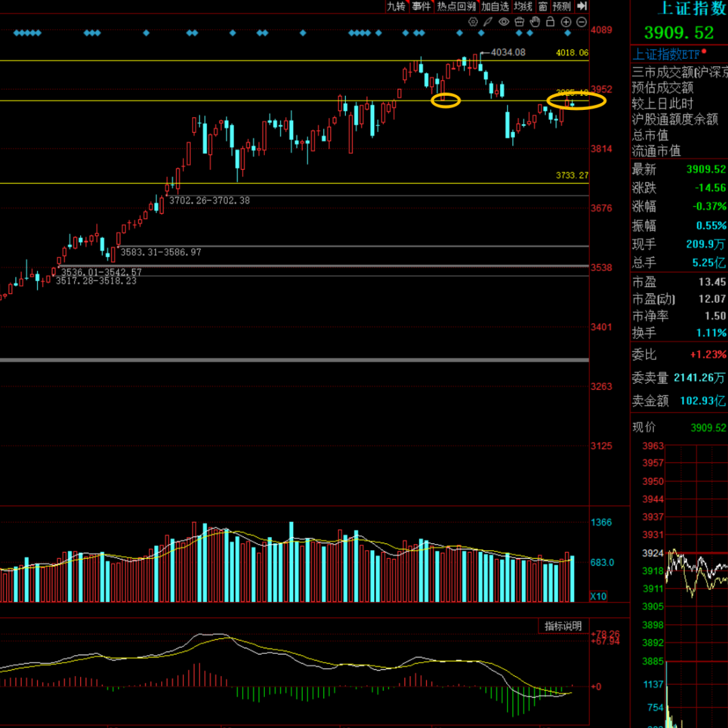This screenshot has height=728, width=728.
Task: Click 加自选 to add to watchlist
Action: [495, 6]
